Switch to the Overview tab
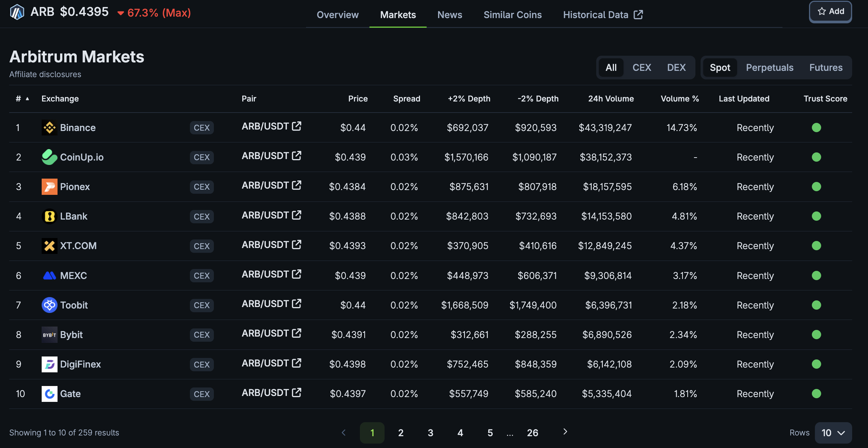This screenshot has width=868, height=448. point(337,15)
